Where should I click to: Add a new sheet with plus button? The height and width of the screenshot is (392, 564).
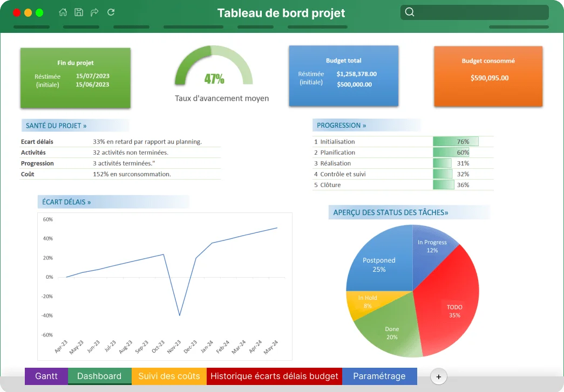click(x=438, y=376)
